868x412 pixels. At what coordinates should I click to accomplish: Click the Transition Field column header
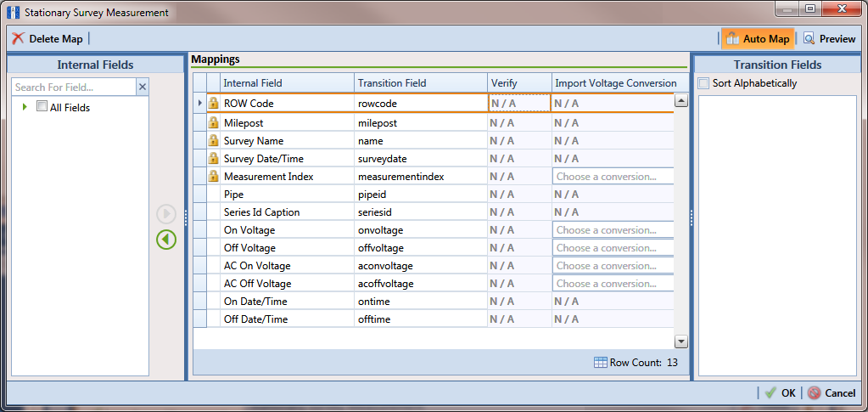click(x=421, y=82)
